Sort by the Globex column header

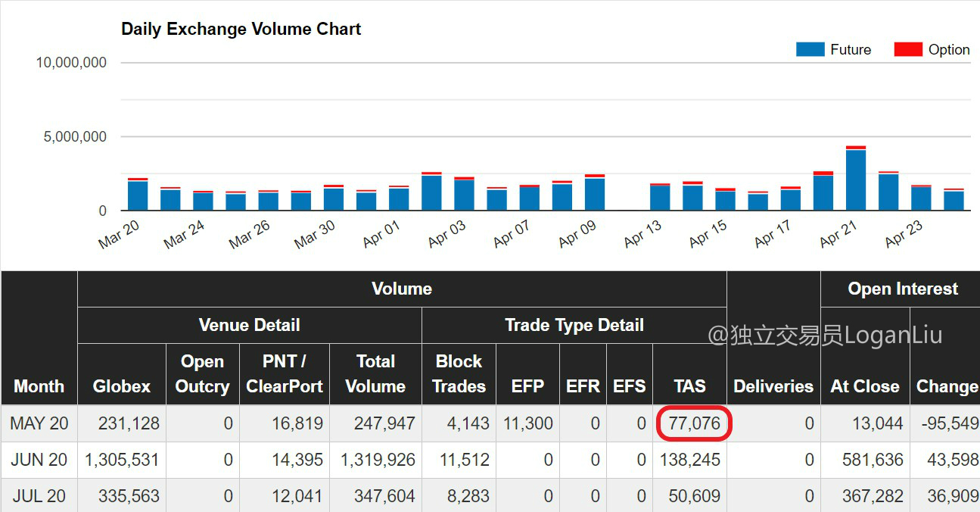tap(122, 386)
